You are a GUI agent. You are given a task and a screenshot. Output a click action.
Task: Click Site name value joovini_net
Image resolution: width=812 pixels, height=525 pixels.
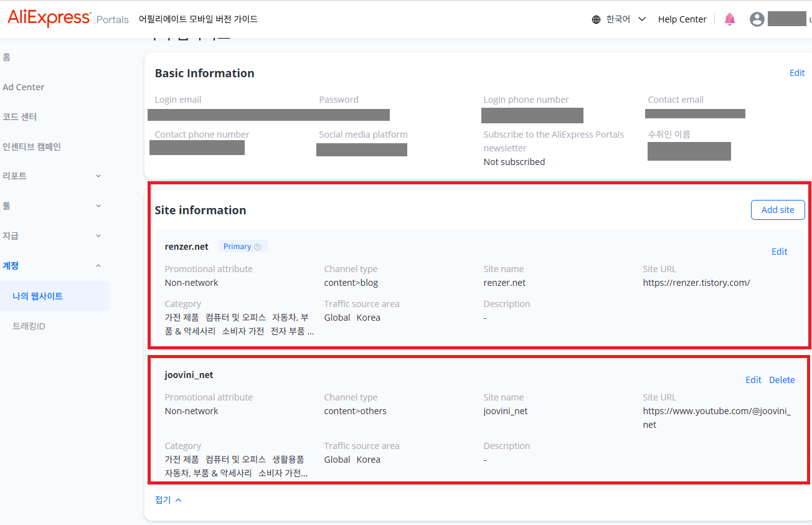pyautogui.click(x=506, y=411)
